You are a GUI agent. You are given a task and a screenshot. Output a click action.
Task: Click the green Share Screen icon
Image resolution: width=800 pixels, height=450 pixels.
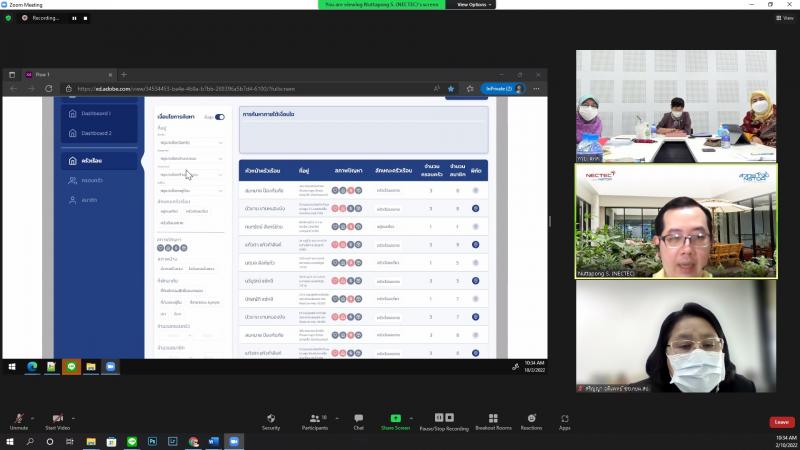[x=395, y=418]
